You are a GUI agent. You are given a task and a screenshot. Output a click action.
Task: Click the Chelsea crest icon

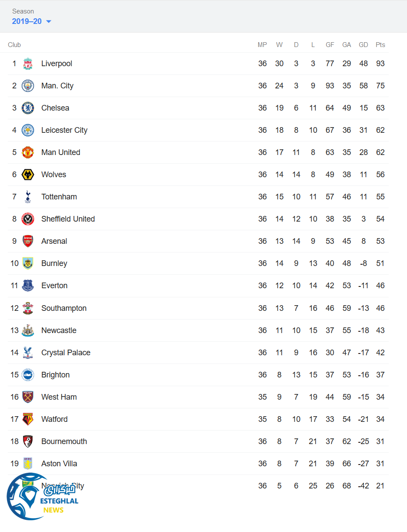point(28,108)
